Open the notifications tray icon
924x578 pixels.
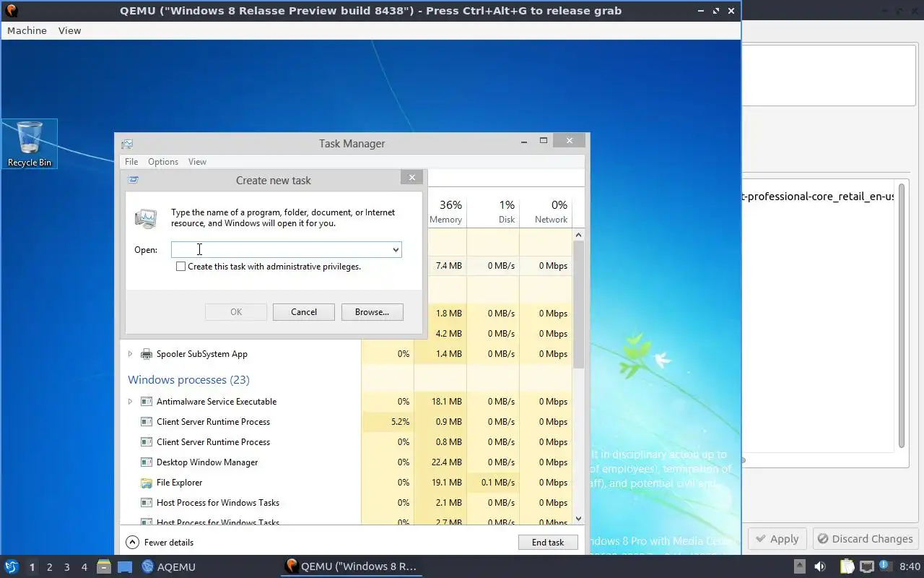coord(885,566)
